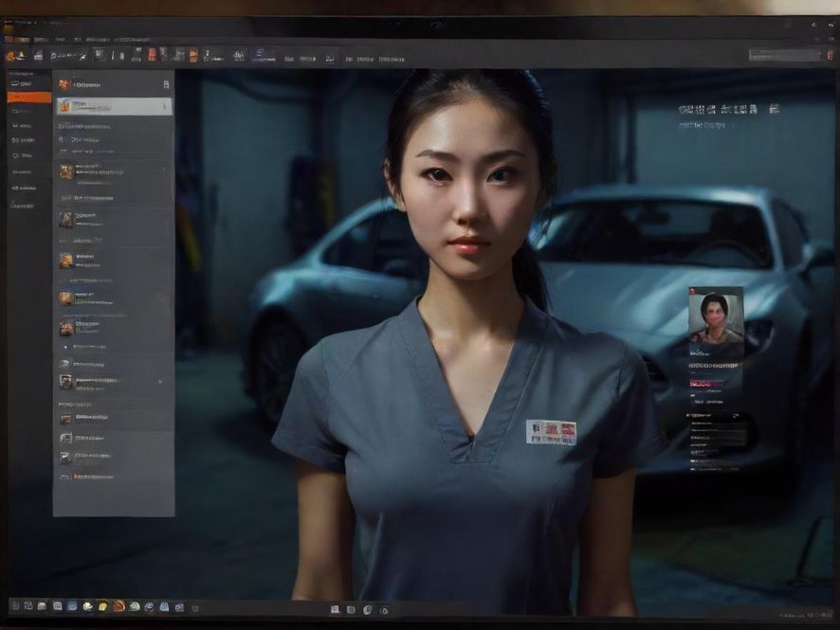Click the small icon at the panel header's right
Screen dimensions: 840x630
(x=167, y=84)
